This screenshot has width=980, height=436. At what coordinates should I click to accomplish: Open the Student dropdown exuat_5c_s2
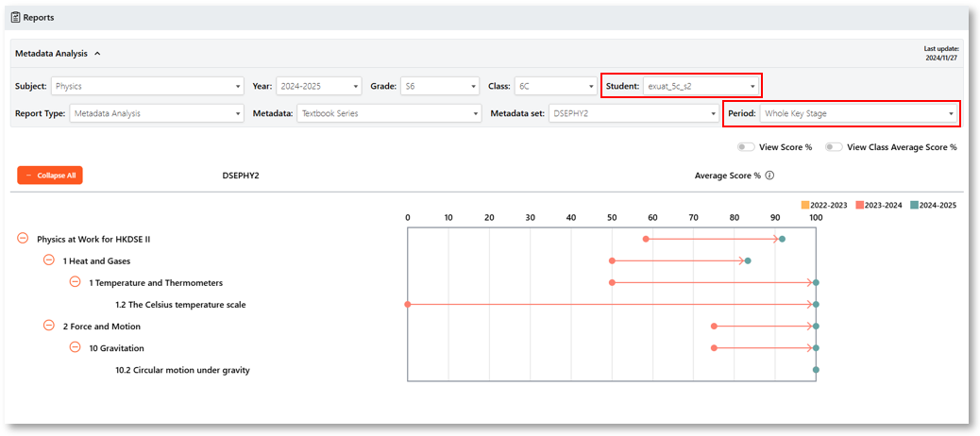pyautogui.click(x=701, y=86)
